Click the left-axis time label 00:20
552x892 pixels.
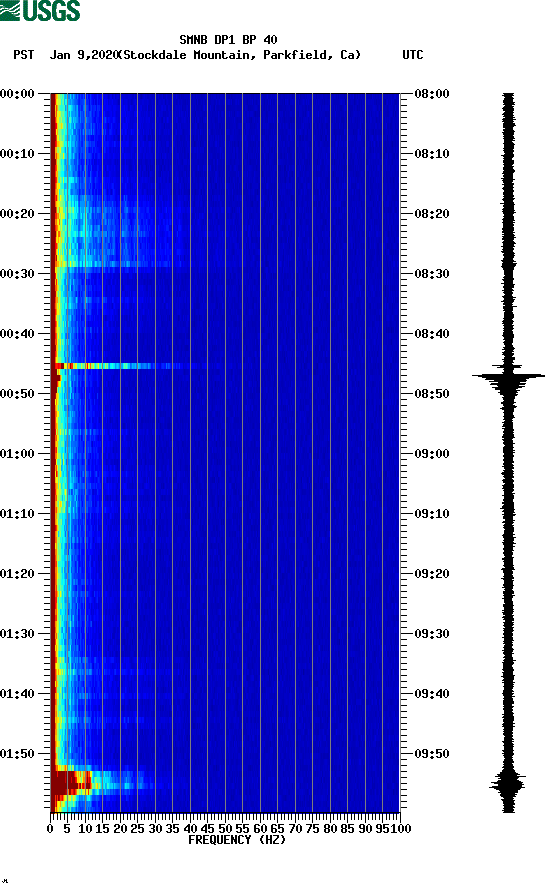(x=18, y=214)
